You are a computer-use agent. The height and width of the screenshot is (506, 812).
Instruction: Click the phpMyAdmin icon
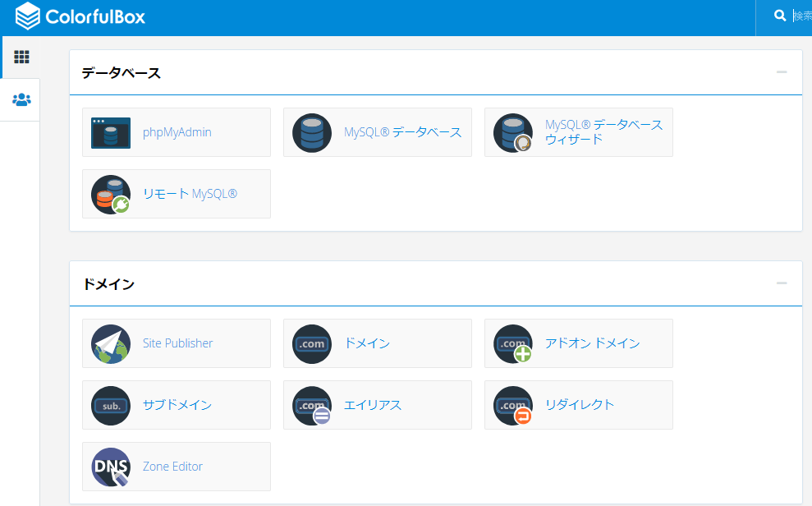point(111,132)
